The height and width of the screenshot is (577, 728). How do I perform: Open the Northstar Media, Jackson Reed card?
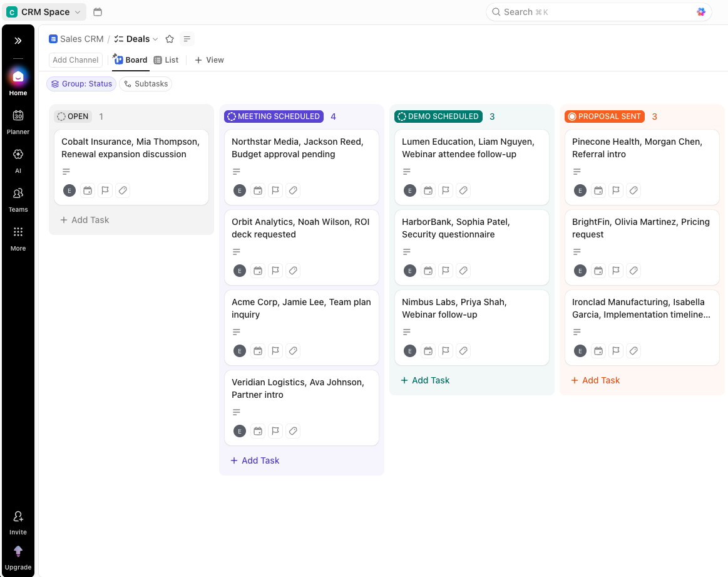(x=302, y=167)
